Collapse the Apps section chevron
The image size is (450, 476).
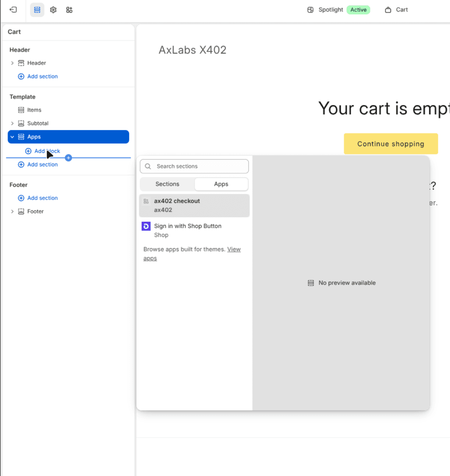[12, 137]
